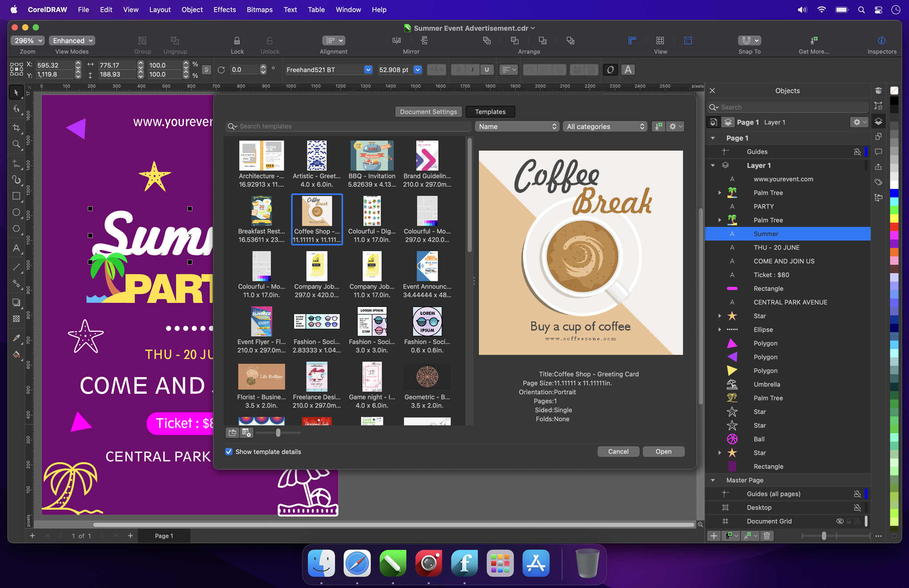Open the Crop tool
909x588 pixels.
click(16, 127)
